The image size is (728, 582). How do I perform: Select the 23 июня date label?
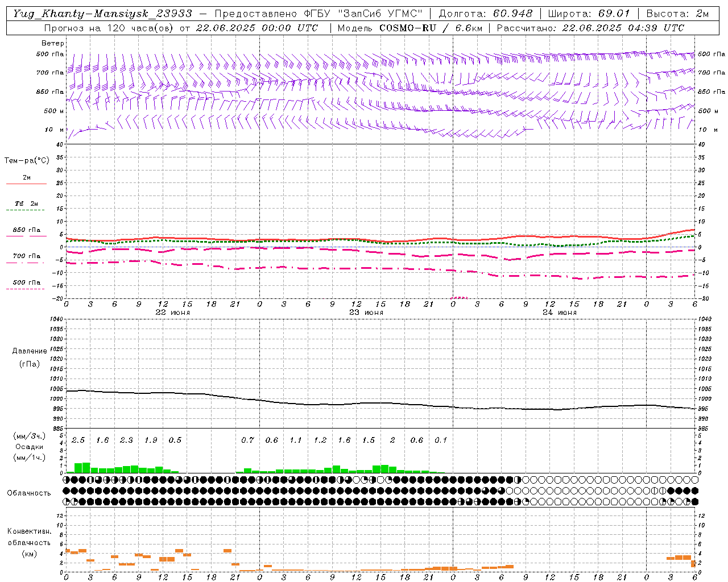(366, 313)
